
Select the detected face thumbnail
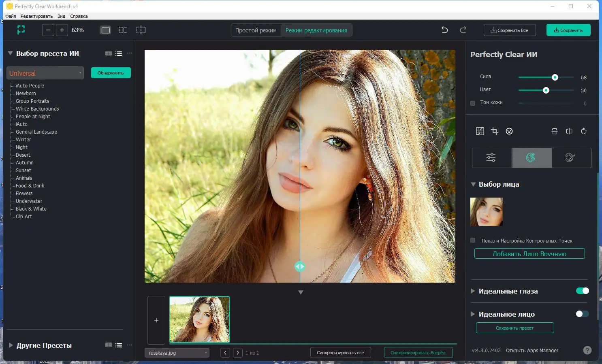[487, 212]
